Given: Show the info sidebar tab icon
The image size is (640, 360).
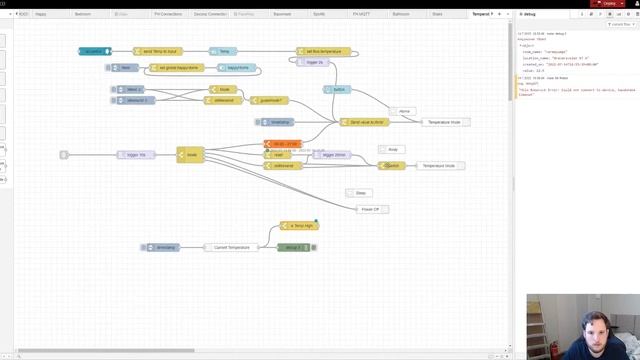Looking at the screenshot, I should 582,14.
